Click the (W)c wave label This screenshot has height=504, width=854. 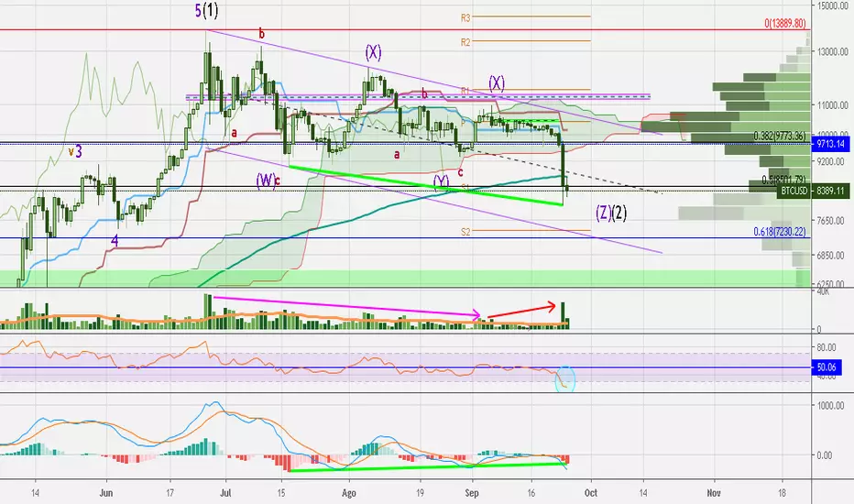[268, 181]
